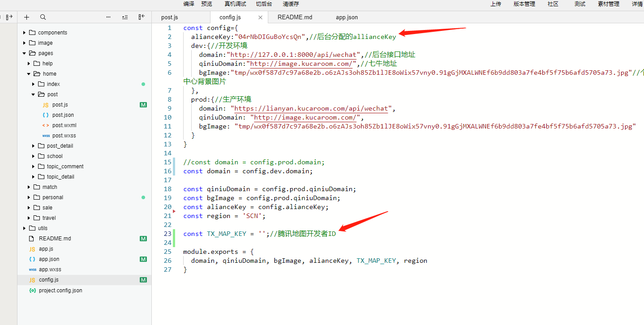Image resolution: width=644 pixels, height=325 pixels.
Task: Close the config.js tab
Action: 261,17
